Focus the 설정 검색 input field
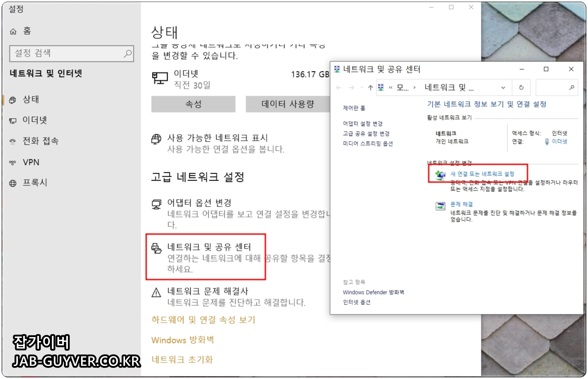 pyautogui.click(x=72, y=54)
